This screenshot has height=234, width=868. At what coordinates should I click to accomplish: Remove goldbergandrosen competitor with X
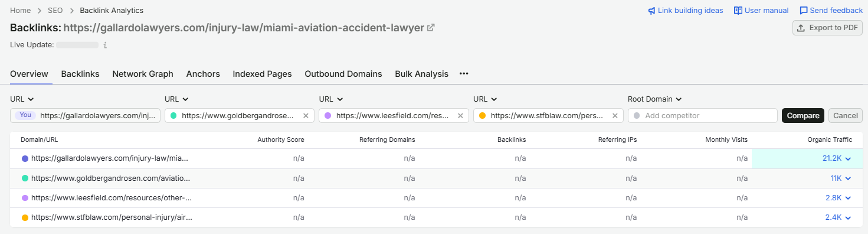point(306,116)
